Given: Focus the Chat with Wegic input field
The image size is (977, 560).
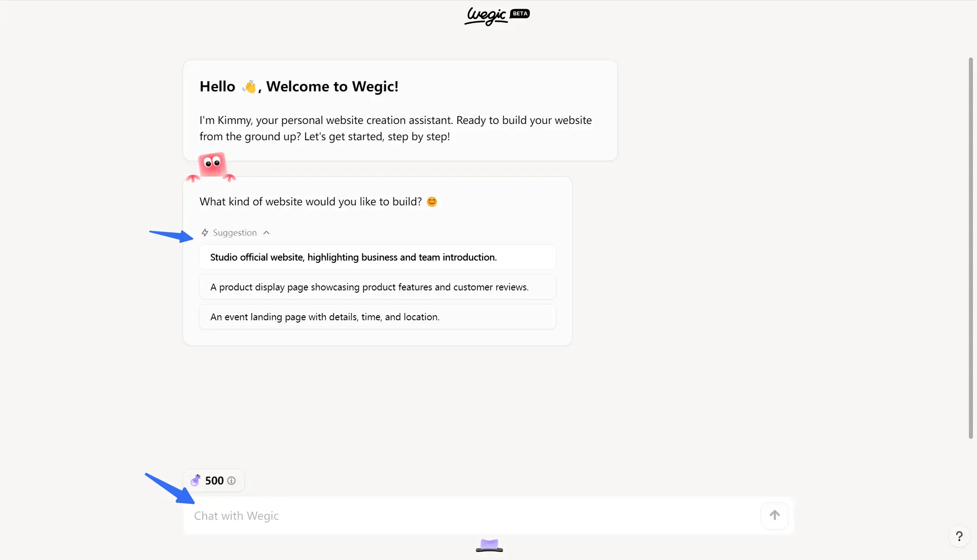Looking at the screenshot, I should point(470,516).
